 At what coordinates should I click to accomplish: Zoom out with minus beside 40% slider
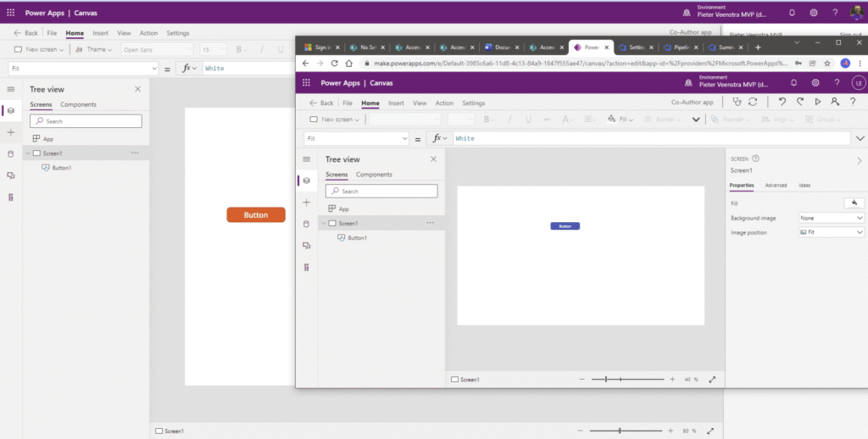(581, 379)
